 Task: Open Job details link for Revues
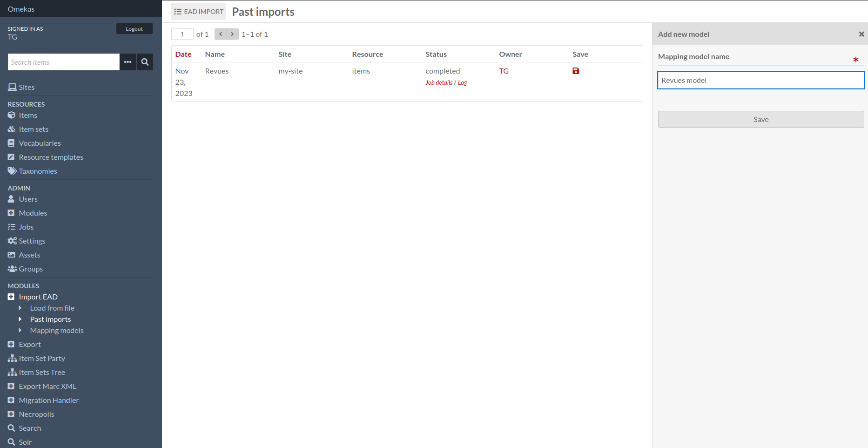click(x=439, y=82)
